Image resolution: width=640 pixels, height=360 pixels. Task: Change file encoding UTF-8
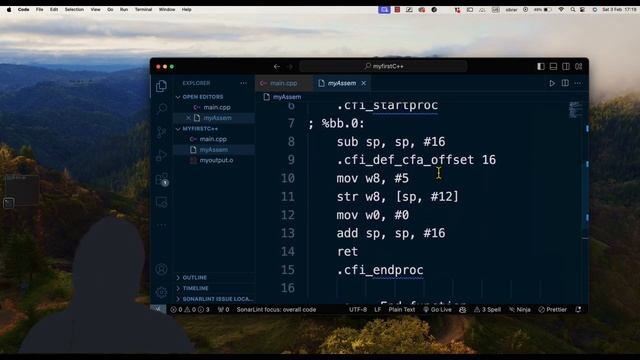358,310
